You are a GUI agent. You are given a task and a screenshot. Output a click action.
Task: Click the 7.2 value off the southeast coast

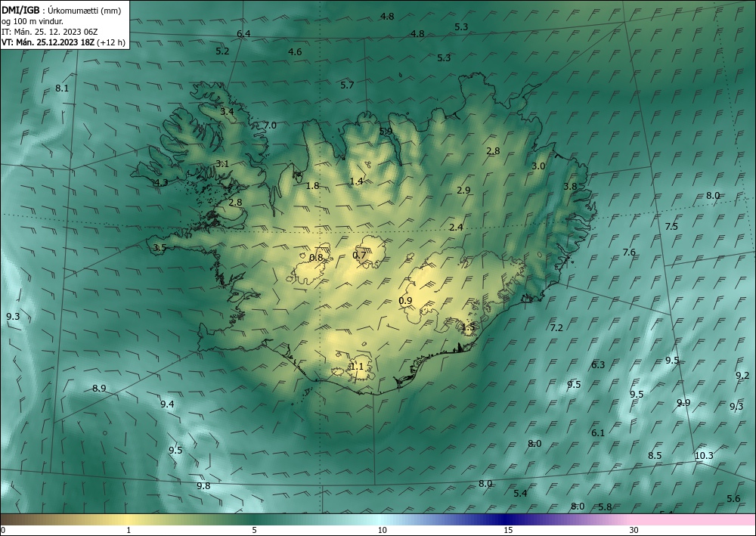pos(556,328)
